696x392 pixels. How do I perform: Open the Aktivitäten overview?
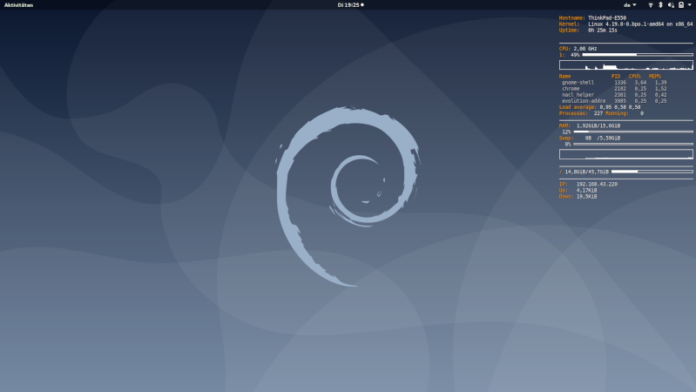coord(19,5)
